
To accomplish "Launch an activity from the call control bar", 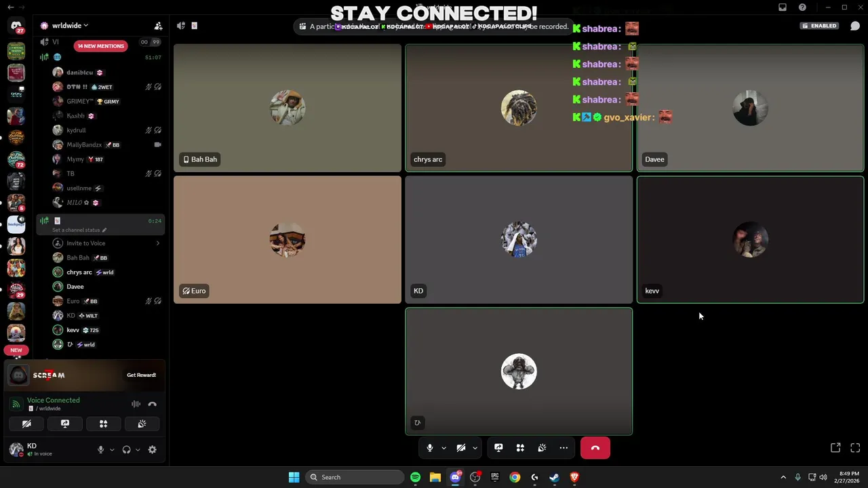I will pos(520,448).
